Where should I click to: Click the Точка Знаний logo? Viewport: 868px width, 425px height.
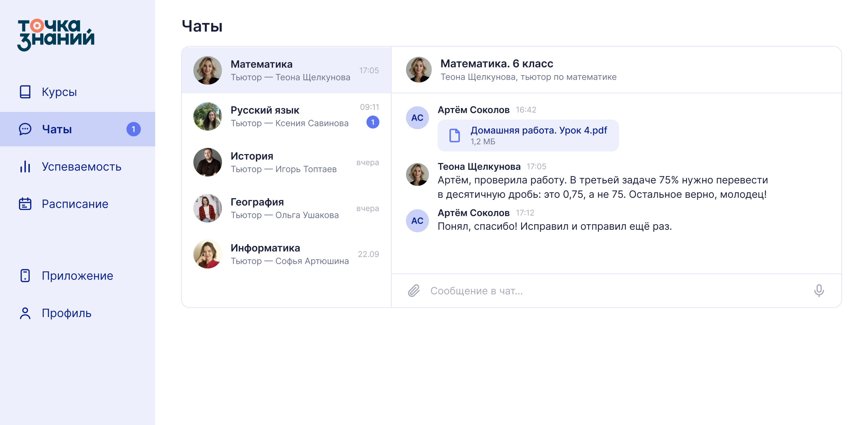pyautogui.click(x=56, y=35)
